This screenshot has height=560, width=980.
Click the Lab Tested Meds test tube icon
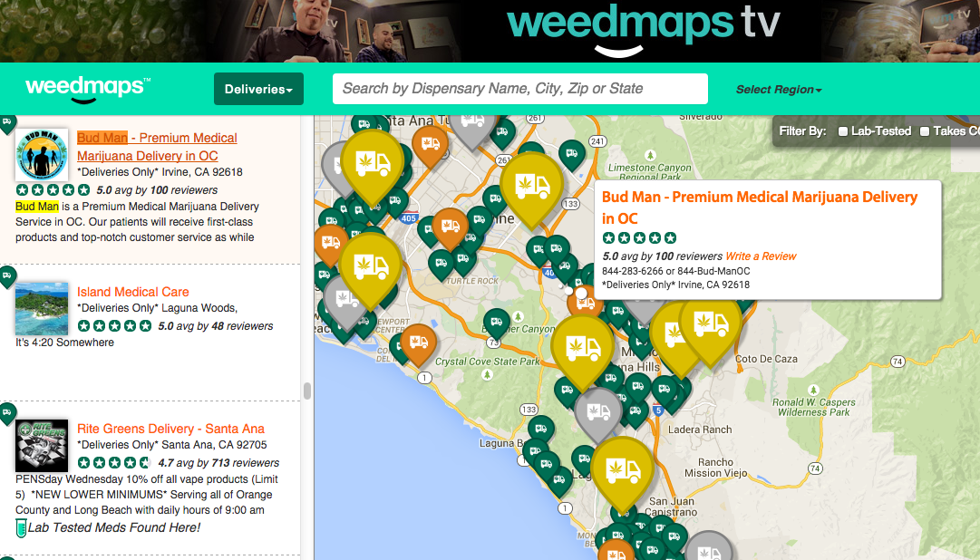point(21,529)
